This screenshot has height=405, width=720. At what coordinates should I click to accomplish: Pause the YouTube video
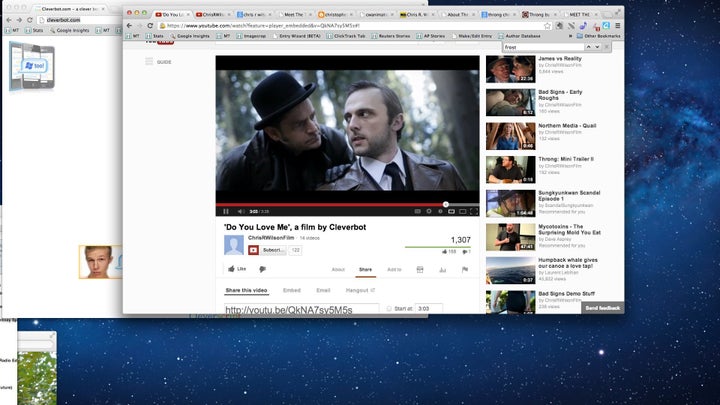pos(226,211)
